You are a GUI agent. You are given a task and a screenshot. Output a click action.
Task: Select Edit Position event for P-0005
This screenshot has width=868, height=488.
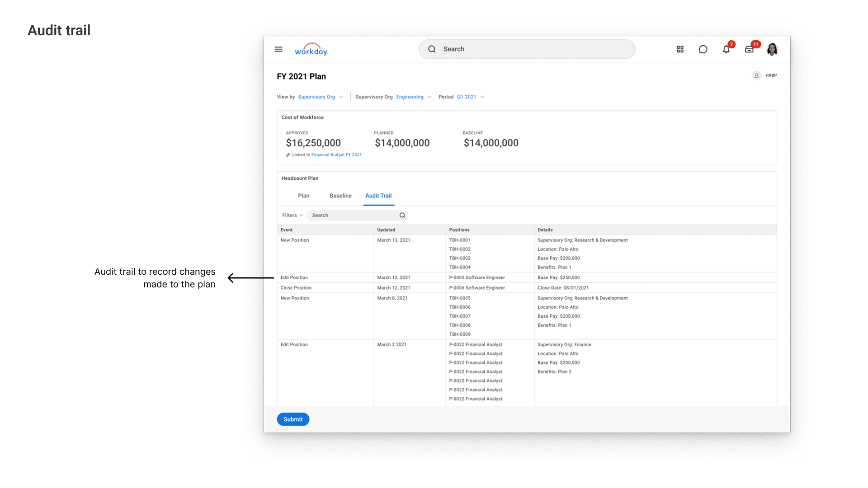tap(294, 278)
